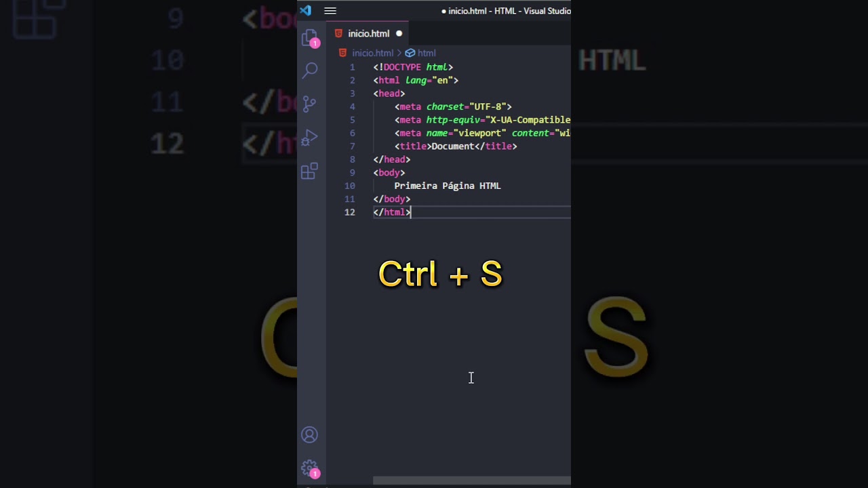The image size is (868, 488).
Task: Click the closing html tag on line 12
Action: (x=392, y=212)
